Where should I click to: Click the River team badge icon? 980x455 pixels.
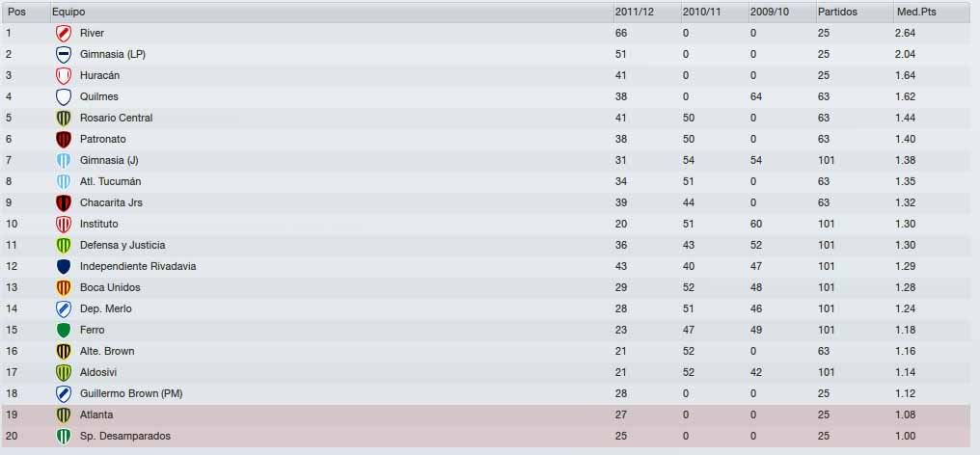pos(63,33)
